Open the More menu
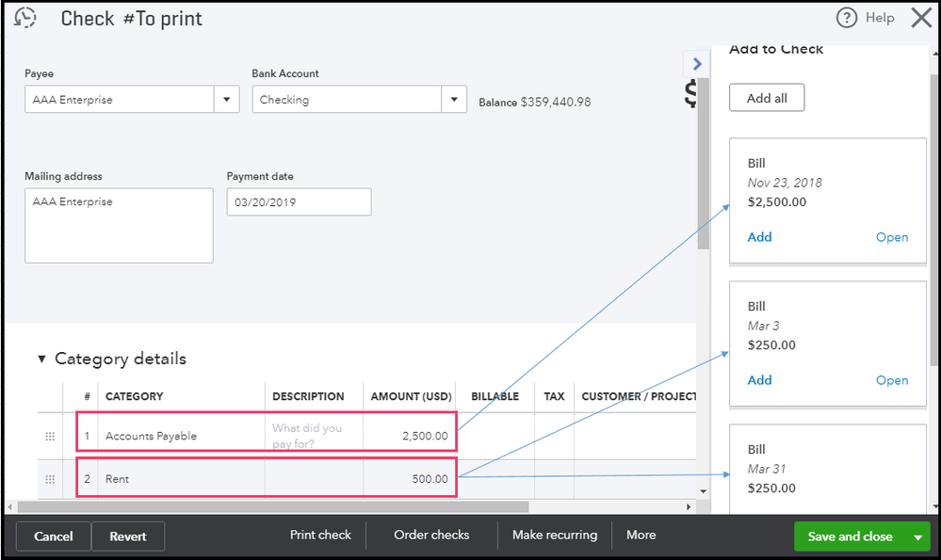The width and height of the screenshot is (941, 560). click(x=641, y=535)
